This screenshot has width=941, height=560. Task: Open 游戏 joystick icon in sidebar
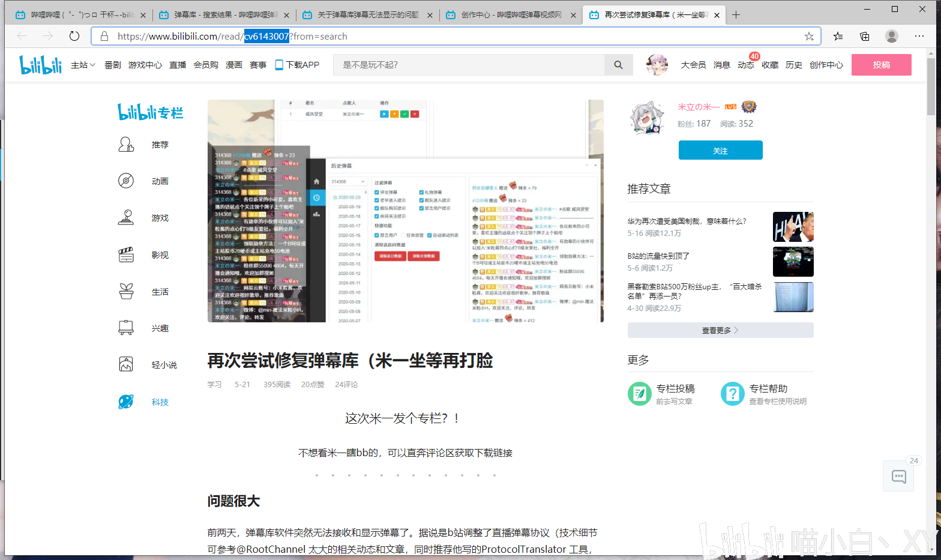pyautogui.click(x=126, y=217)
